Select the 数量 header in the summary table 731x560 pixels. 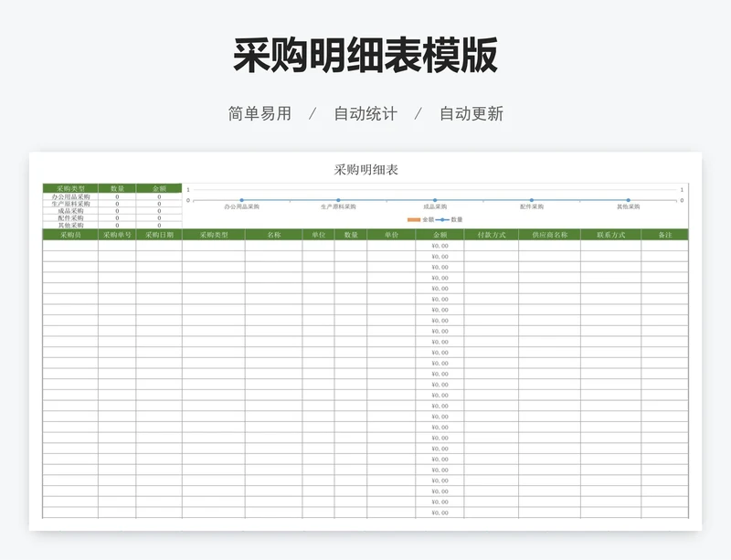(117, 188)
